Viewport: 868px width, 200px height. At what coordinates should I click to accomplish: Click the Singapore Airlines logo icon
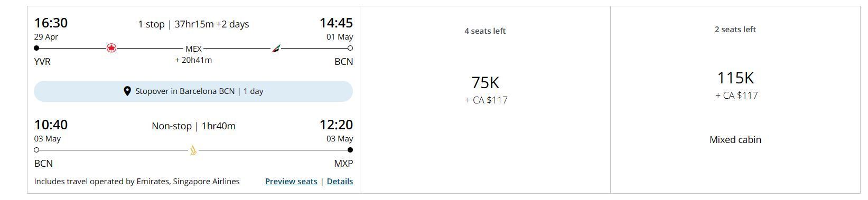(193, 150)
